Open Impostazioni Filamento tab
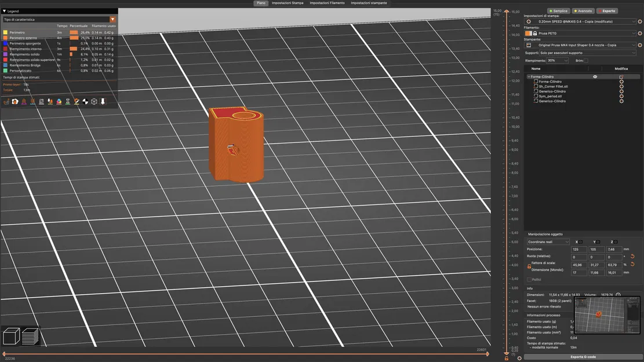The image size is (644, 362). coord(327,3)
